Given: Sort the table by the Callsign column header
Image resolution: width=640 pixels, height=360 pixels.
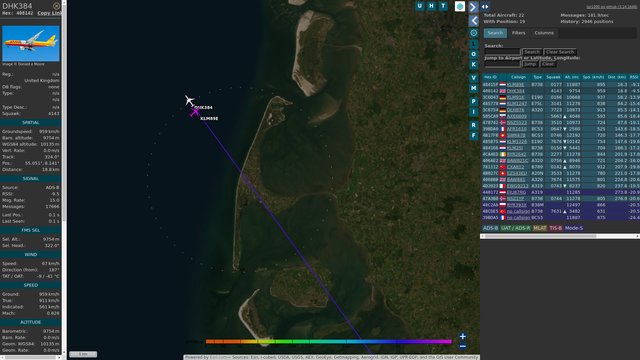Looking at the screenshot, I should [x=518, y=77].
